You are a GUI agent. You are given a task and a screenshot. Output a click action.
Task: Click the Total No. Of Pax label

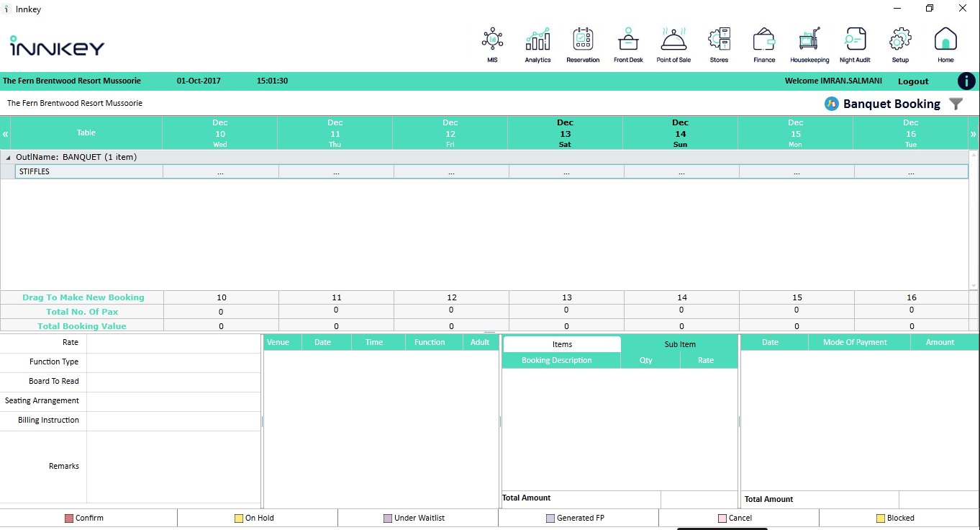point(82,312)
